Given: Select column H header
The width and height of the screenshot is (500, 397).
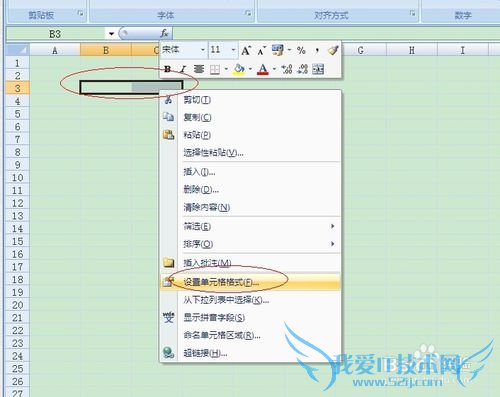Looking at the screenshot, I should click(412, 50).
